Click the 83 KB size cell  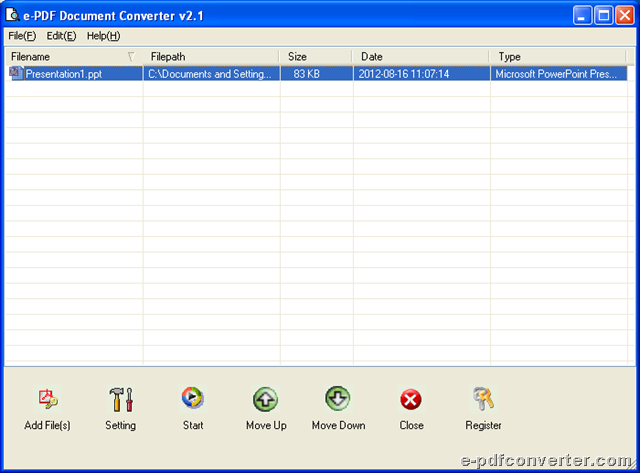click(317, 73)
